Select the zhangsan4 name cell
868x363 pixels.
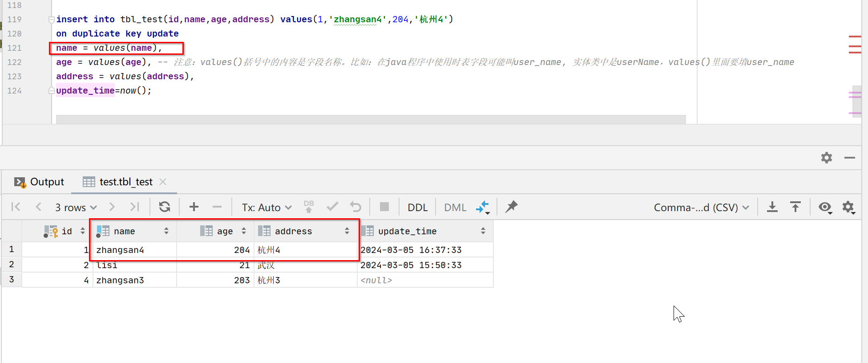(x=134, y=250)
